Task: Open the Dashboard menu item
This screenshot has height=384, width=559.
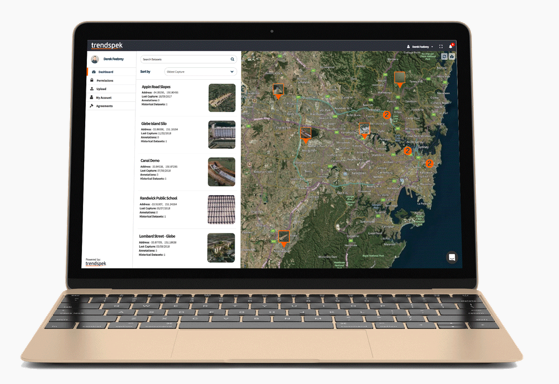Action: tap(111, 72)
